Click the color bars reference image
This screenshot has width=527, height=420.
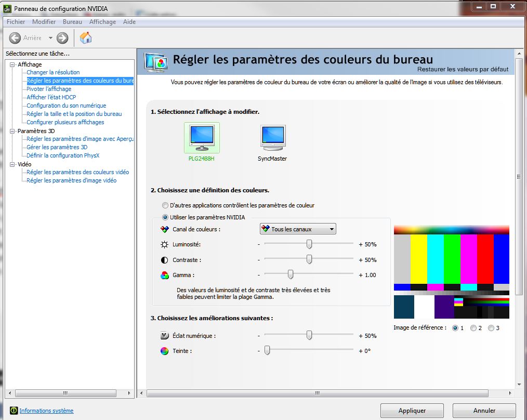click(x=451, y=272)
